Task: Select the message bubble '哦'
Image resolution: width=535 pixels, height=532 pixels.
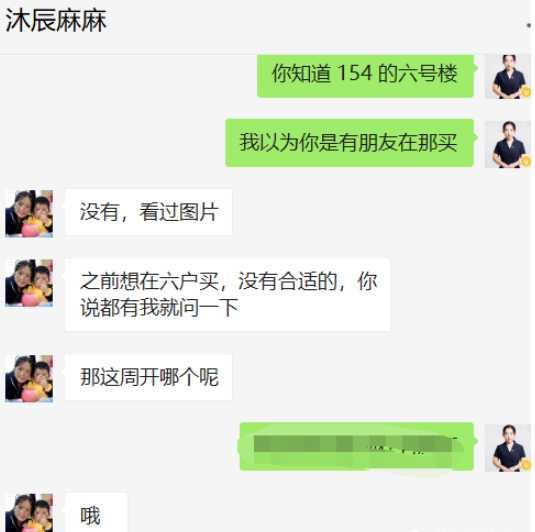Action: tap(96, 513)
